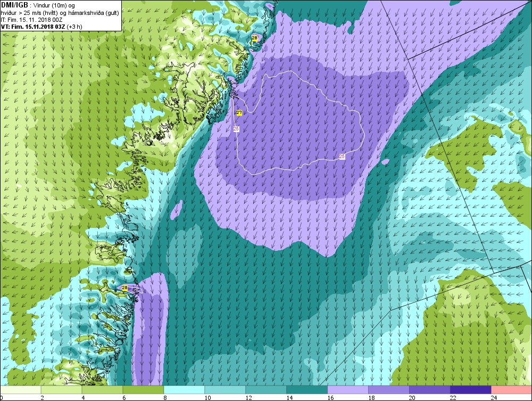
Task: Click the white 25 contour label below the 27 marker
Action: 236,129
